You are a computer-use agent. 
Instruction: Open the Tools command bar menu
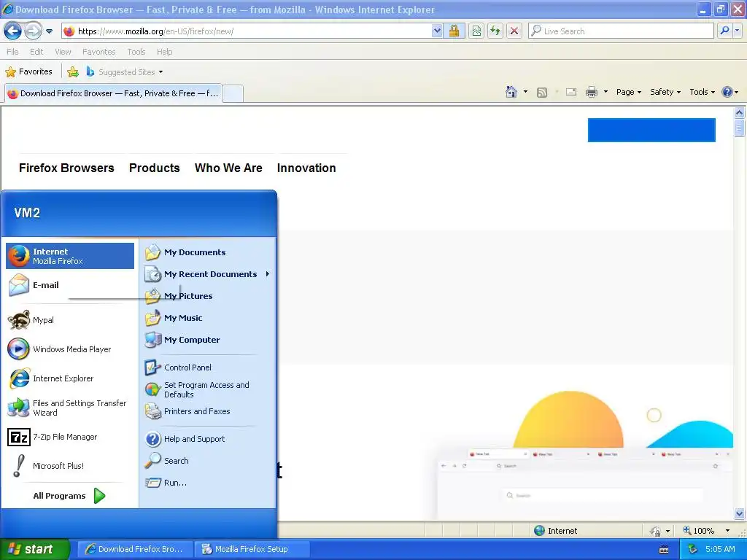click(x=703, y=92)
